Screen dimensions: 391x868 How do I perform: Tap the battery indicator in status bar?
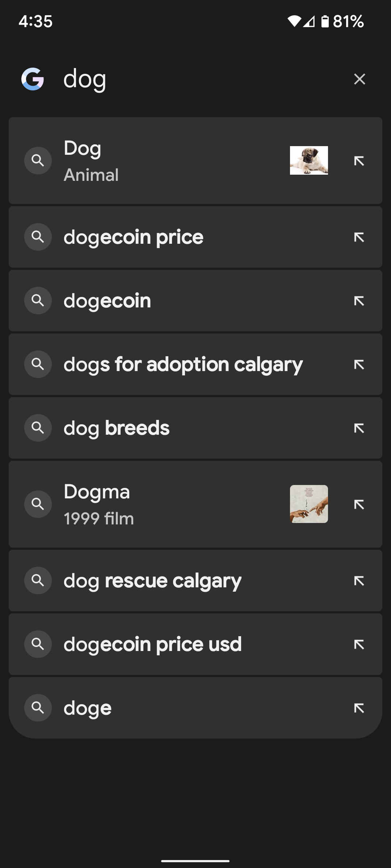325,21
